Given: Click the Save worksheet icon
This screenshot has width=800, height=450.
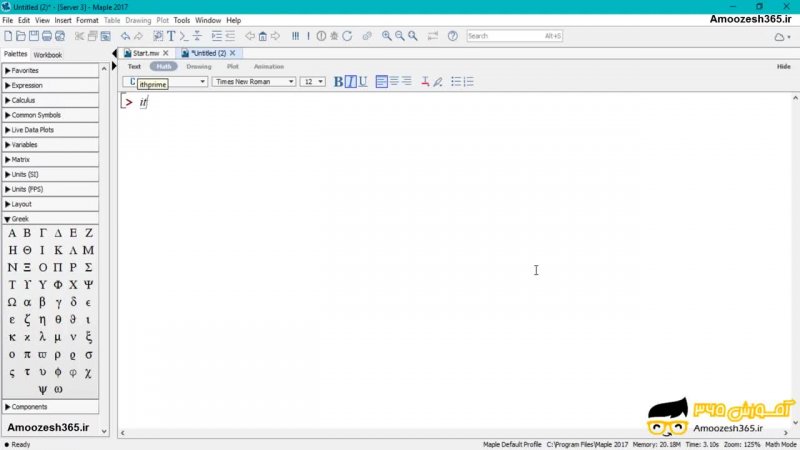Looking at the screenshot, I should (33, 36).
